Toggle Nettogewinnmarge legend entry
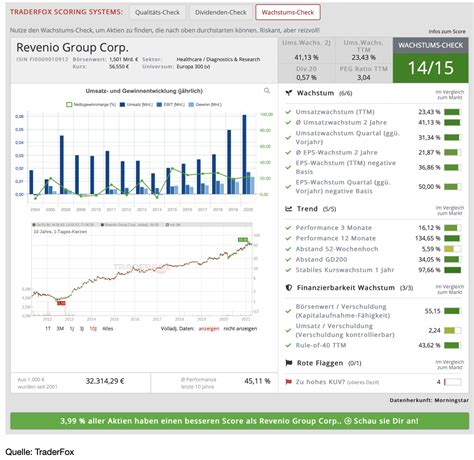The image size is (474, 460). (x=91, y=105)
